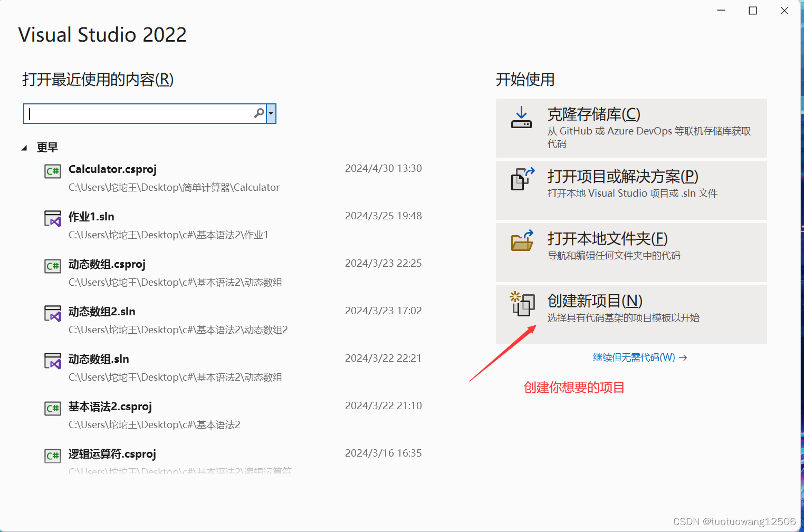Choose 打开本地文件夹(F)
804x532 pixels.
(x=631, y=253)
